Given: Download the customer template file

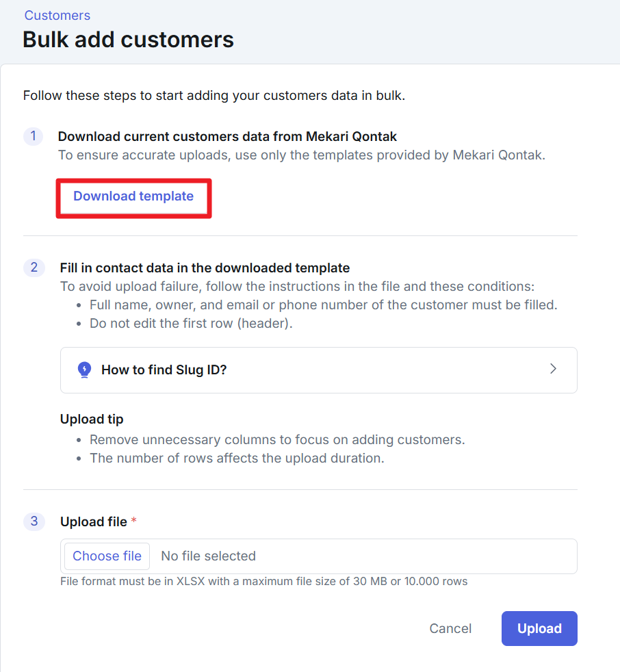Looking at the screenshot, I should point(133,196).
